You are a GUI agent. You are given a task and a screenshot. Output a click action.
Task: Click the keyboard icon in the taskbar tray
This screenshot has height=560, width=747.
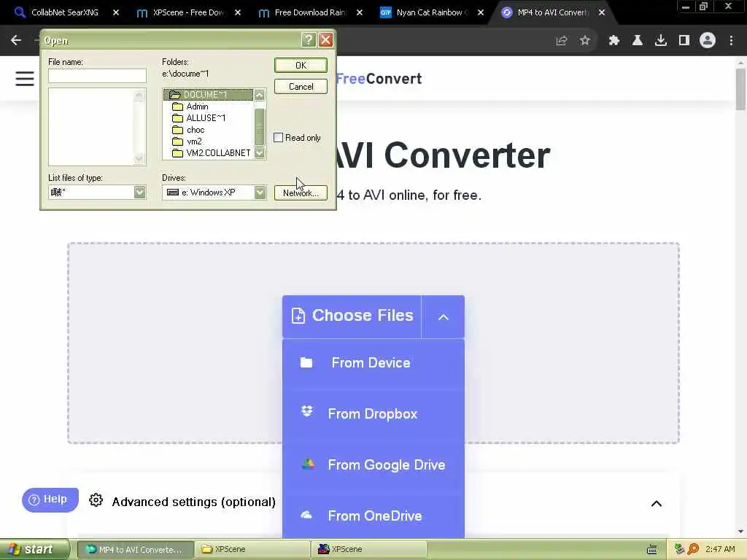point(652,550)
